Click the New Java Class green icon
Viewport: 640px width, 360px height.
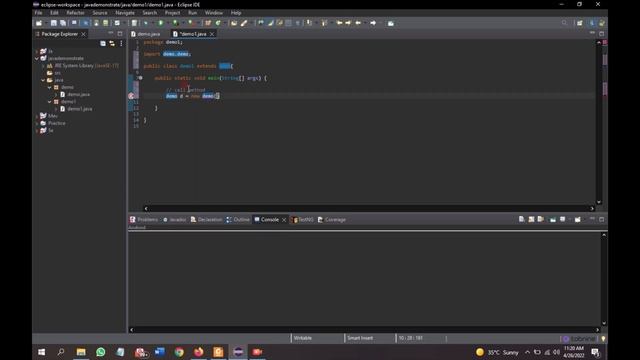tap(218, 23)
